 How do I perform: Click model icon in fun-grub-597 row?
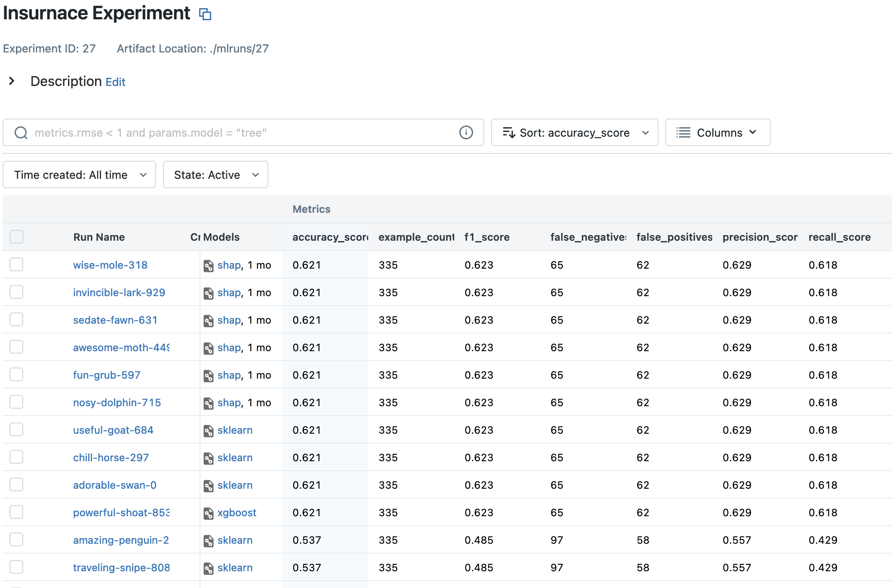[x=209, y=376]
